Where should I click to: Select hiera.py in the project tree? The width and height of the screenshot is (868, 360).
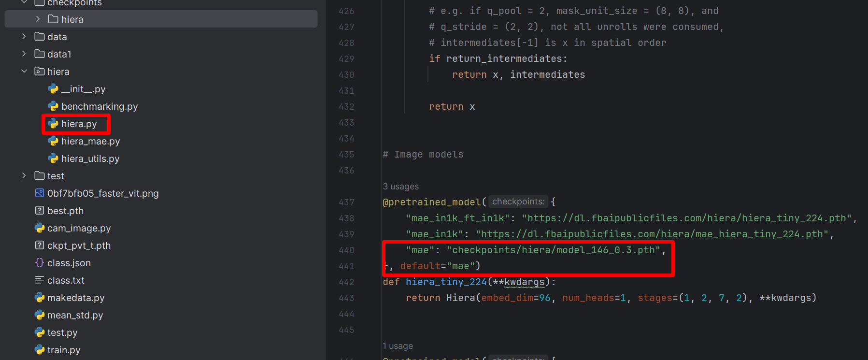pos(79,124)
